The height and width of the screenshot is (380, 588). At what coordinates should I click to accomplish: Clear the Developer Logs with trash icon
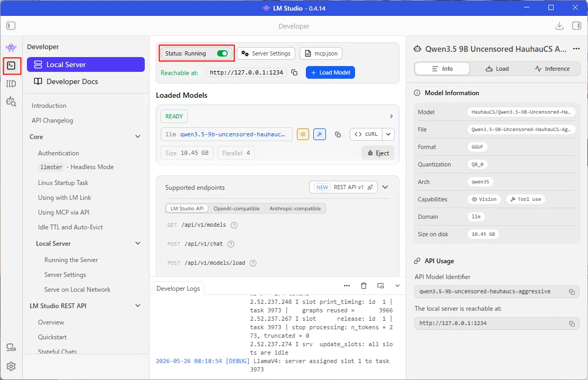364,286
